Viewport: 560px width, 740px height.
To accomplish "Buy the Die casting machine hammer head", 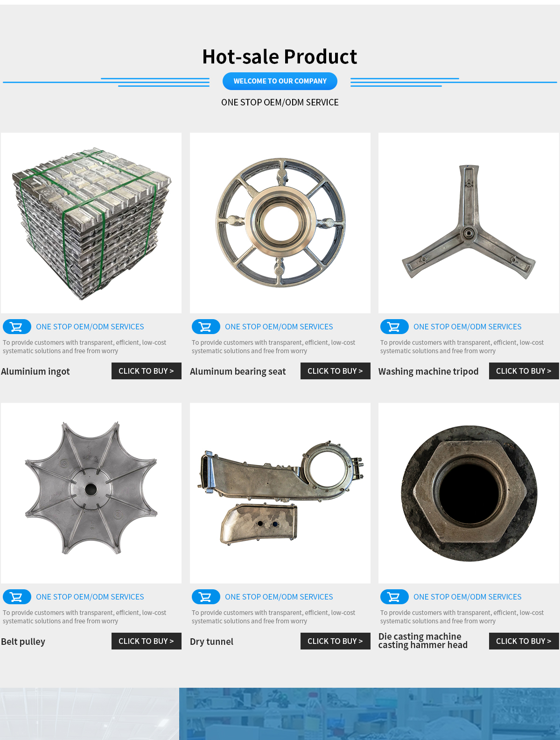I will (524, 641).
